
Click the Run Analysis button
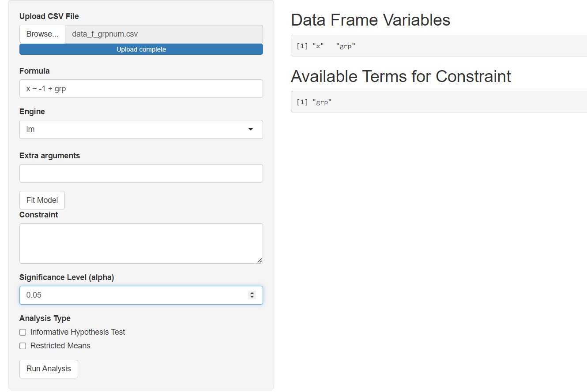pos(49,369)
